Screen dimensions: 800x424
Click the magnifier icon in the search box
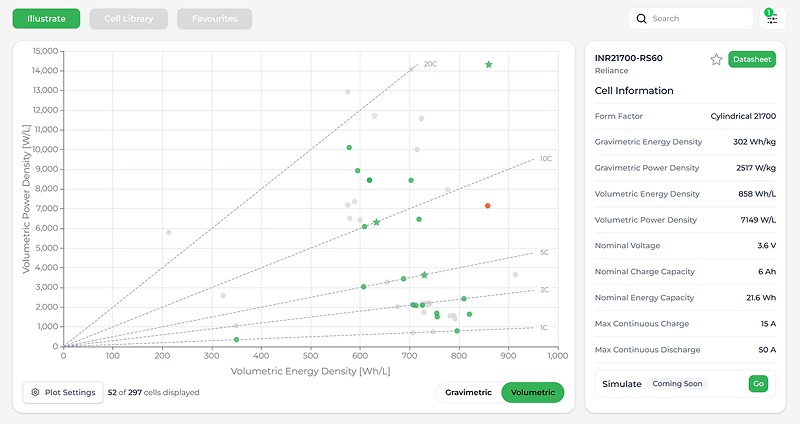641,19
